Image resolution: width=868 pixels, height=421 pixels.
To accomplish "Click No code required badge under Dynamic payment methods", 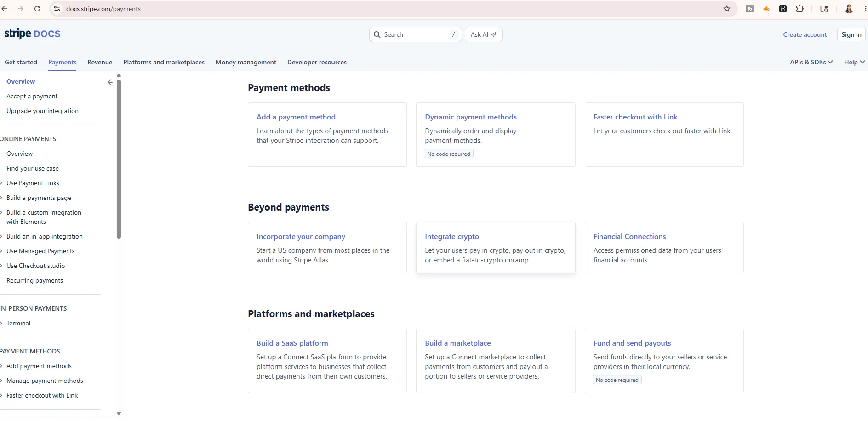I will point(449,154).
